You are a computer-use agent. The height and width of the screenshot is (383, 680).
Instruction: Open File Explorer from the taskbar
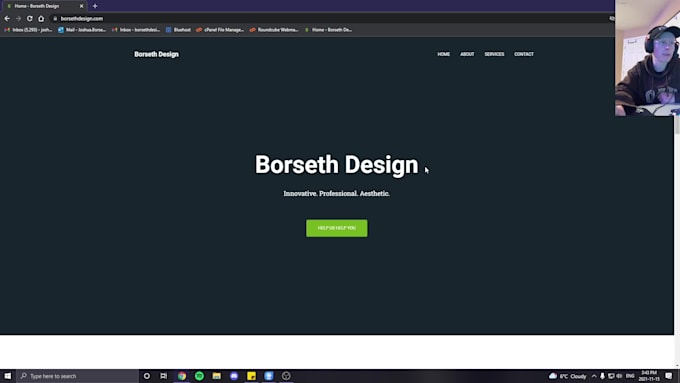(216, 376)
